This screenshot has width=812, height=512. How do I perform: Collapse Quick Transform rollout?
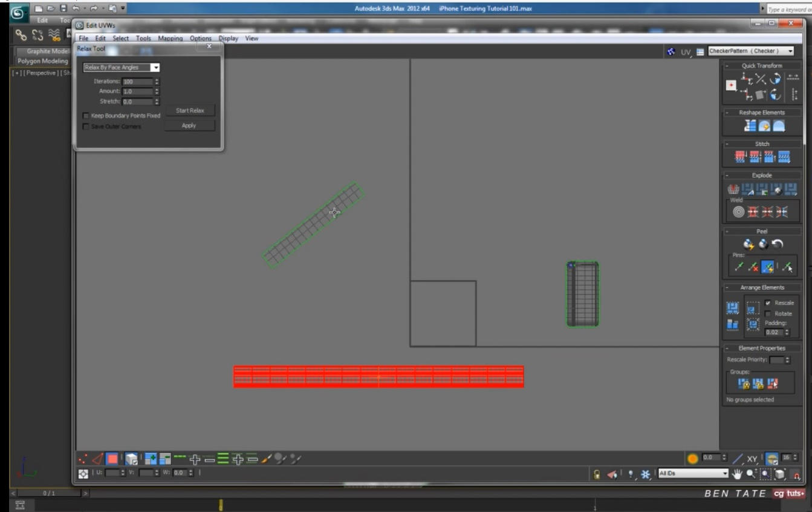pyautogui.click(x=762, y=65)
